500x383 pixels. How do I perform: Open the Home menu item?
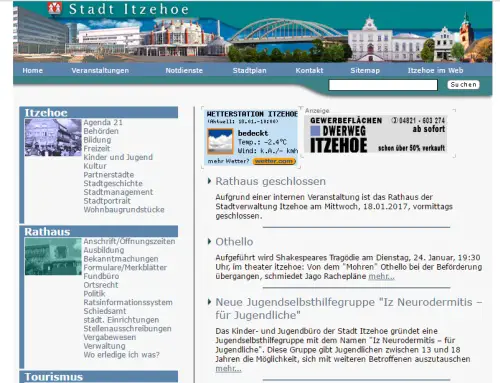tap(33, 71)
